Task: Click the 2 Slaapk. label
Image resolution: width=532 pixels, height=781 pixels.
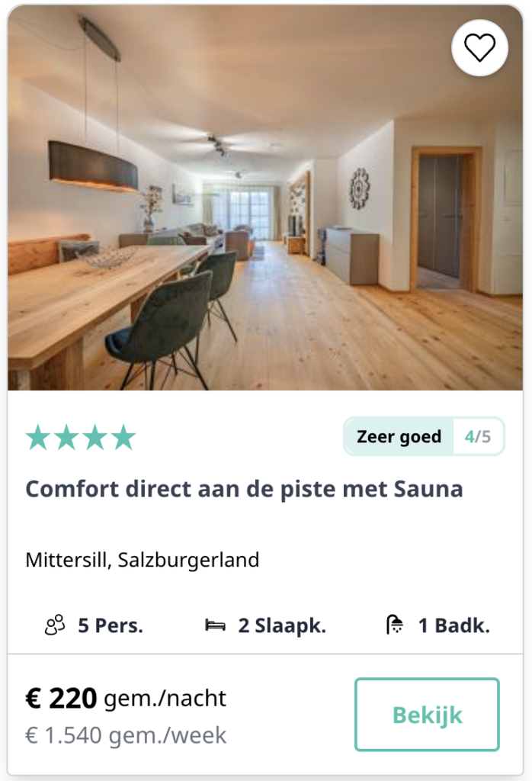Action: click(282, 625)
